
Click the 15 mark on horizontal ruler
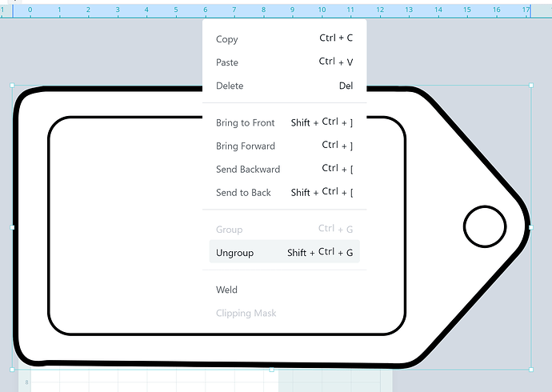(467, 10)
